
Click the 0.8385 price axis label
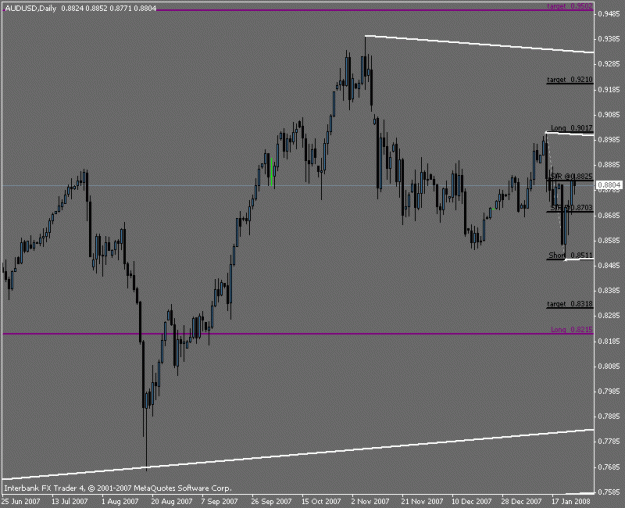[609, 291]
